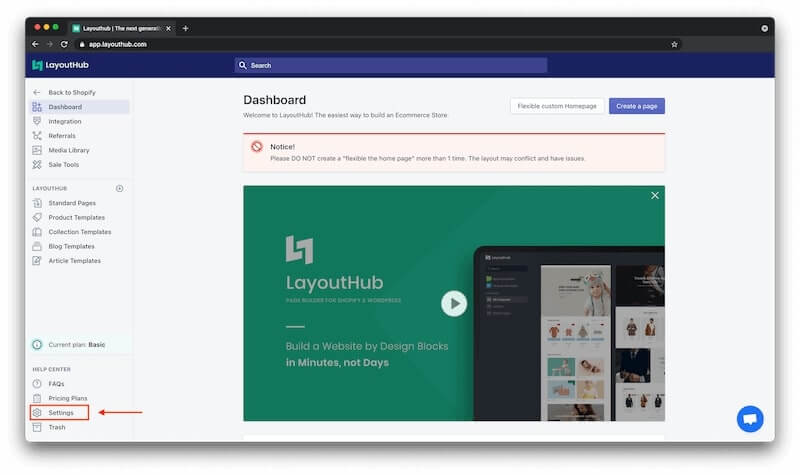Click the Collection Templates icon
The width and height of the screenshot is (800, 475).
tap(37, 232)
